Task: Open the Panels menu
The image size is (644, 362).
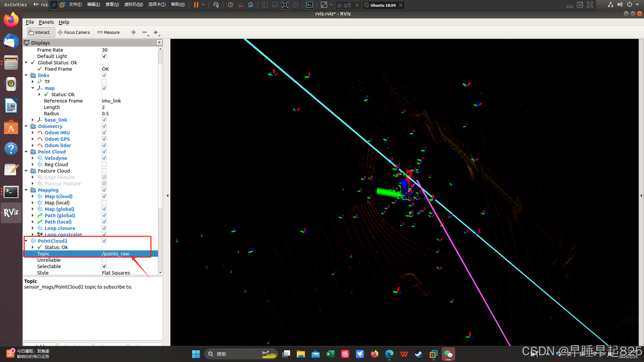Action: pos(46,22)
